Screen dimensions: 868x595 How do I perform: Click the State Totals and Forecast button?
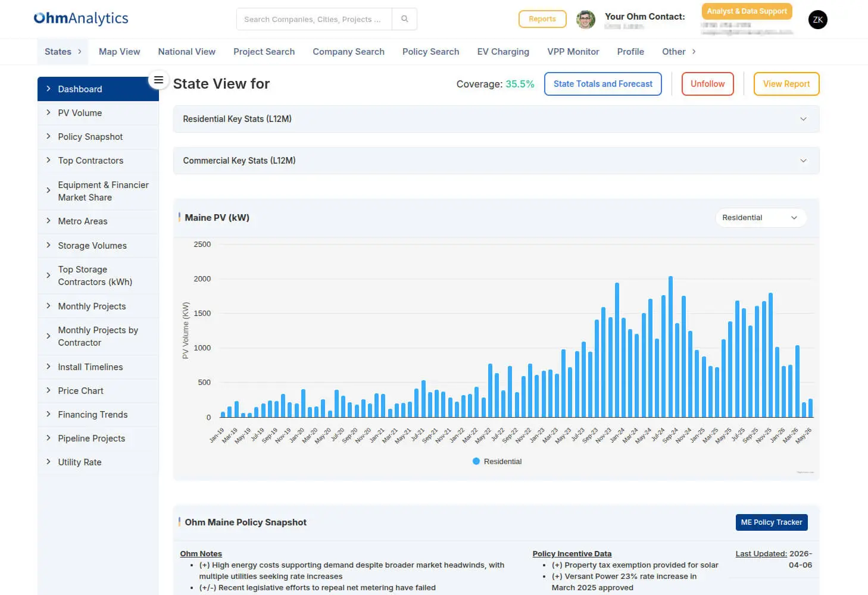[x=602, y=84]
